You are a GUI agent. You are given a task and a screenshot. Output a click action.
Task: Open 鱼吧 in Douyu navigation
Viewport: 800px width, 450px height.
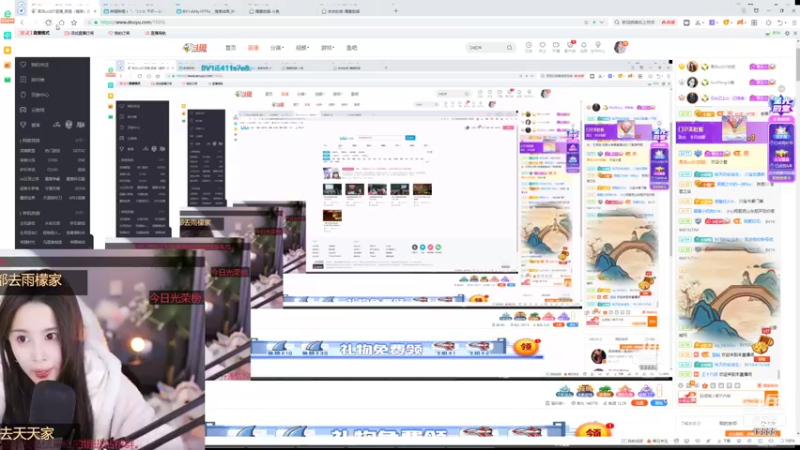tap(352, 47)
